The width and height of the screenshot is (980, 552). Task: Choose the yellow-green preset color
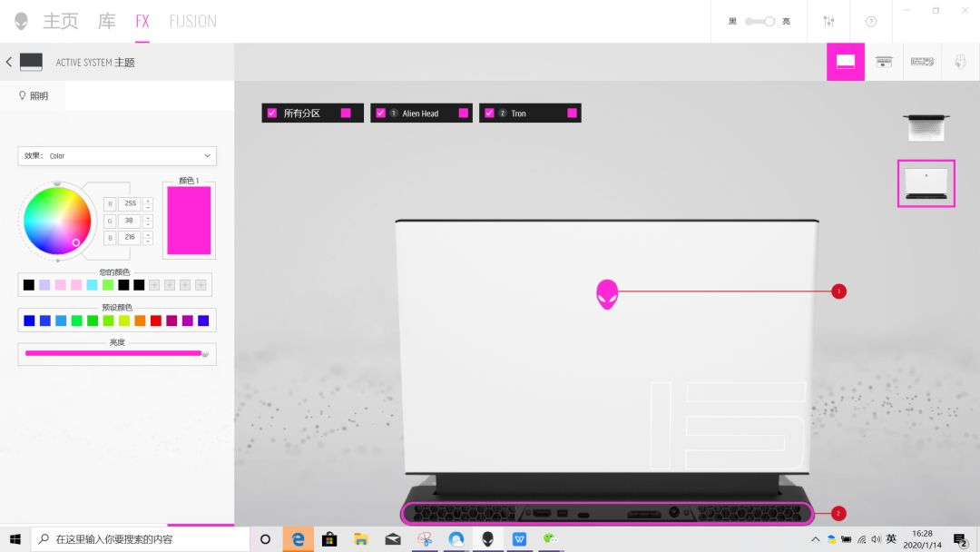[124, 320]
